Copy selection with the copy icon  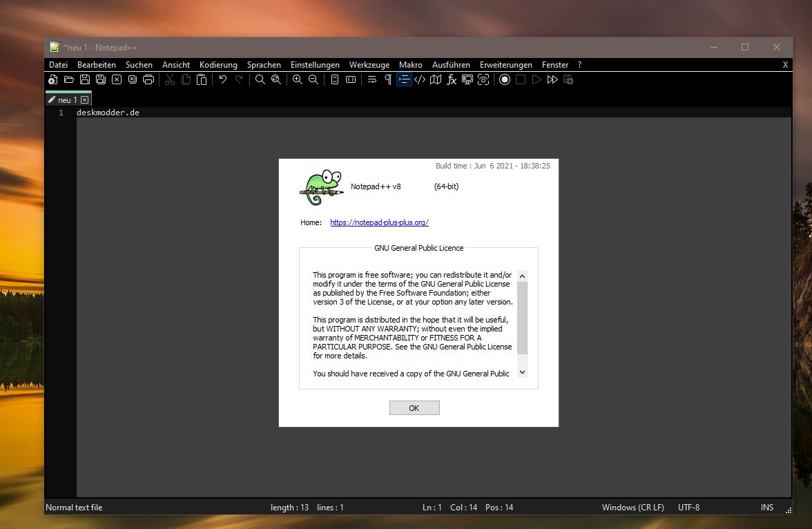(186, 79)
